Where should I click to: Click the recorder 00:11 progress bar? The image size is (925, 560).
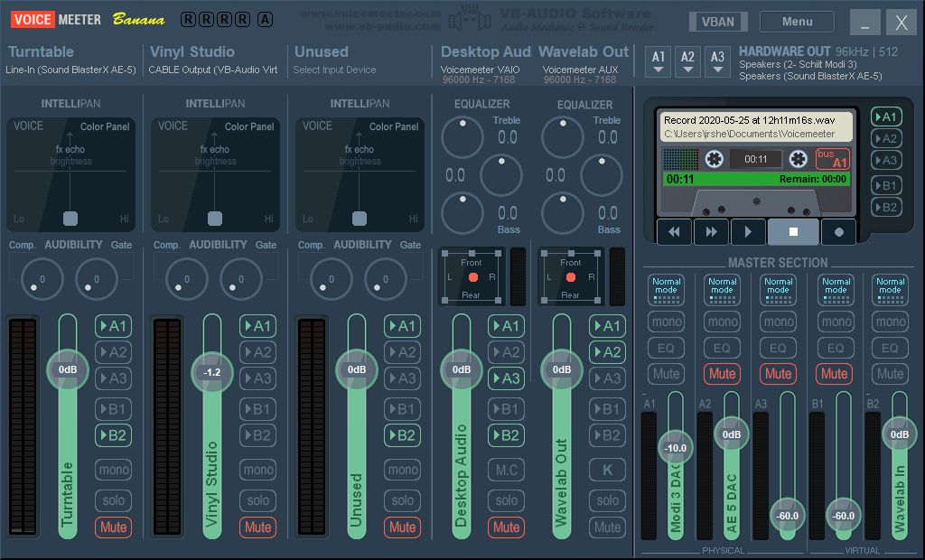coord(756,179)
